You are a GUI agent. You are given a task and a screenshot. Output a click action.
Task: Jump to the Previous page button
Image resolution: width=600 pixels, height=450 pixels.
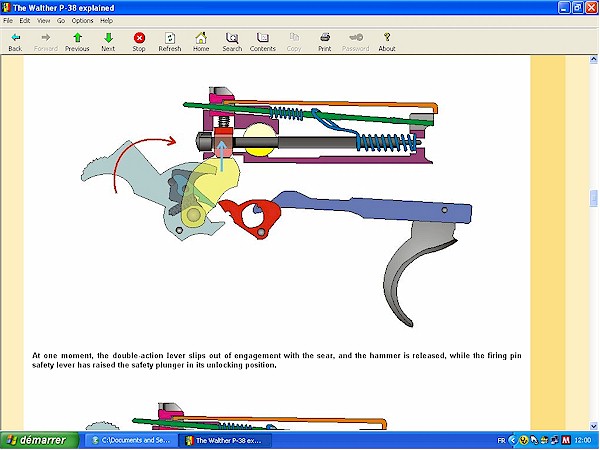77,42
